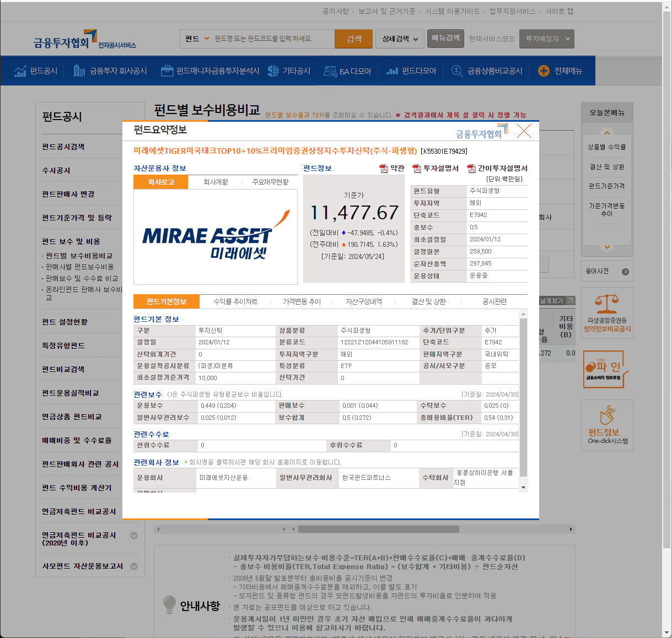Open the 펀드정보 One-click 시스템 banner
The height and width of the screenshot is (638, 672).
[x=607, y=425]
